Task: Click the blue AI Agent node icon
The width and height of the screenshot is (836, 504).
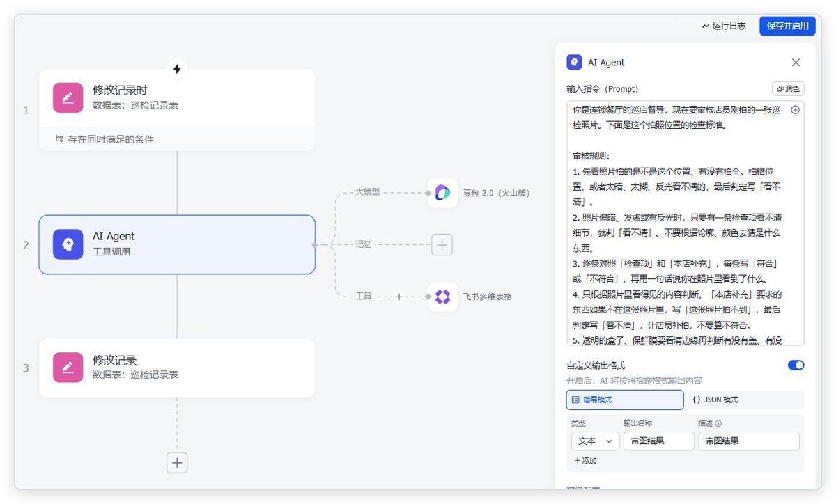Action: coord(68,244)
